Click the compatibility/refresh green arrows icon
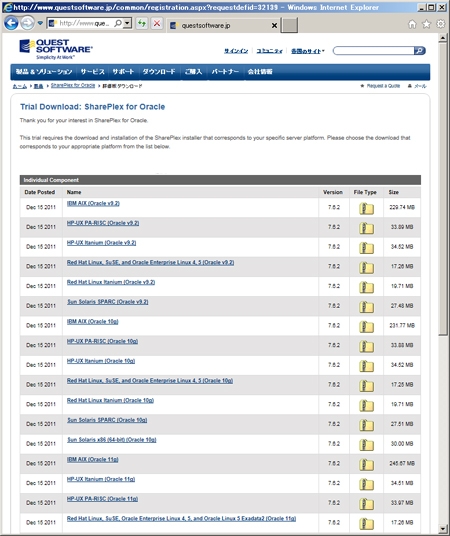Viewport: 450px width, 536px height. pyautogui.click(x=142, y=23)
